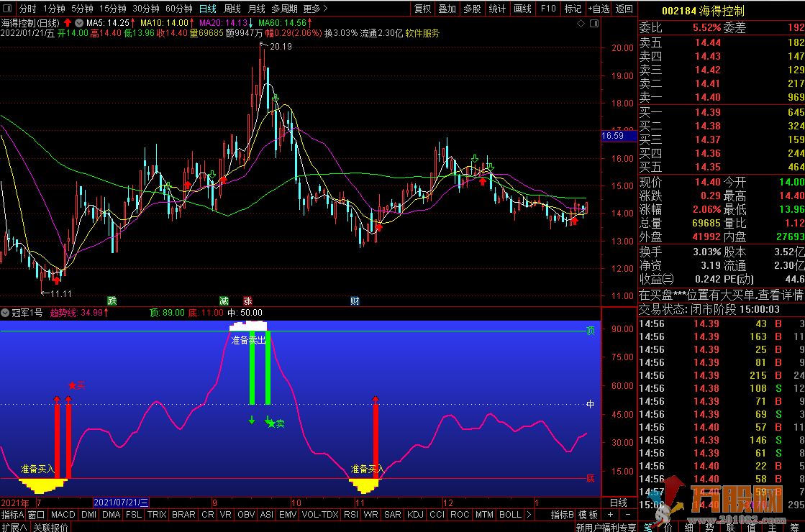Select the FSL indicator tab
The width and height of the screenshot is (805, 532).
point(134,515)
